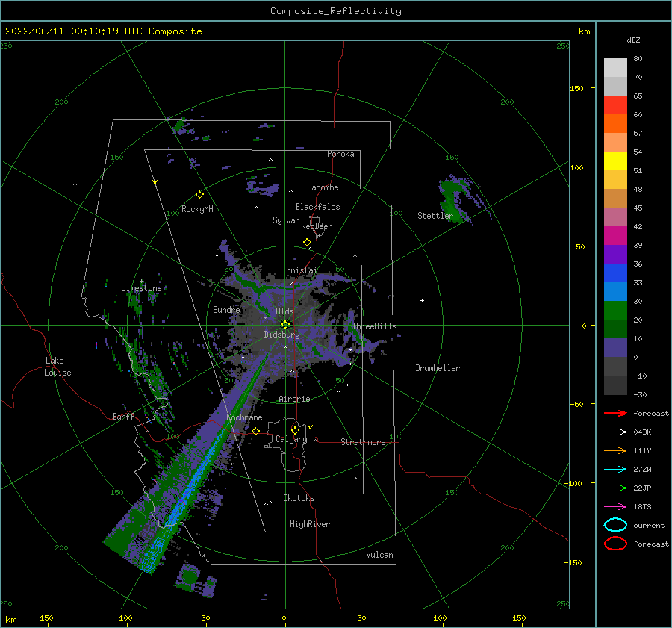Click the asterisk marker northeast of Innisfail
672x628 pixels.
pyautogui.click(x=355, y=256)
